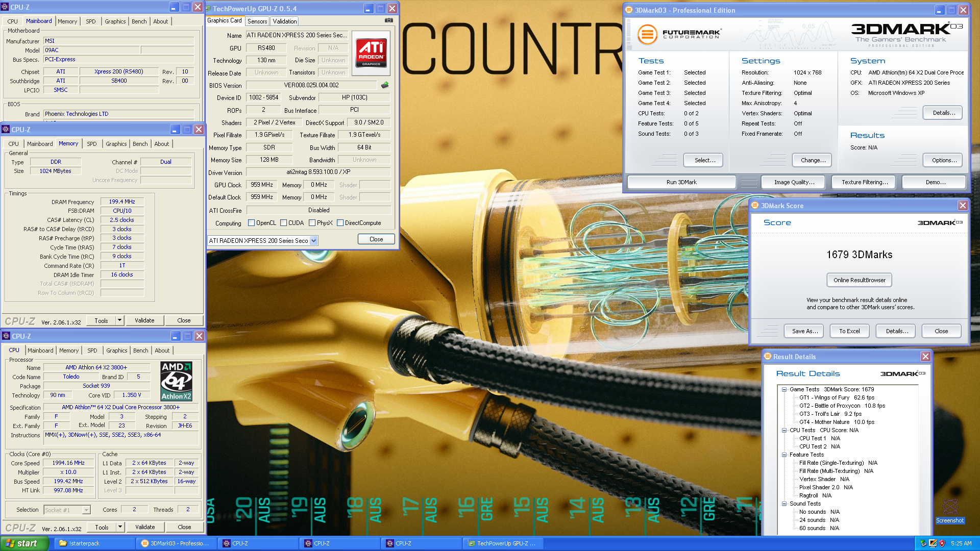Open the ATI RADEON XPRESS 200 card selector dropdown
Image resolution: width=980 pixels, height=551 pixels.
pyautogui.click(x=313, y=241)
